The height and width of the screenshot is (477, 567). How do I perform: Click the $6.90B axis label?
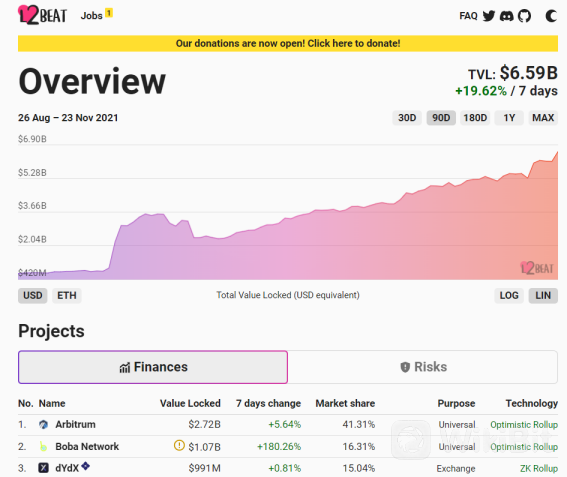coord(32,139)
